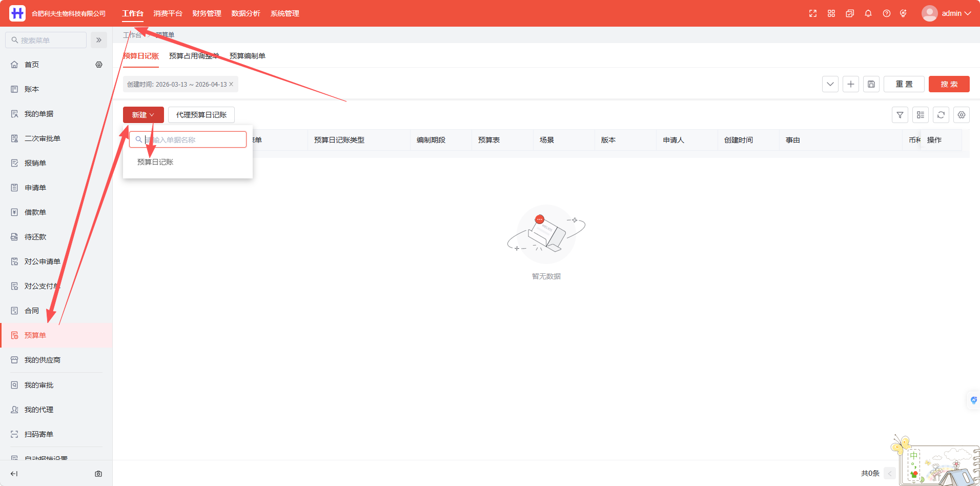Open the table filter funnel icon
980x486 pixels.
(x=900, y=115)
